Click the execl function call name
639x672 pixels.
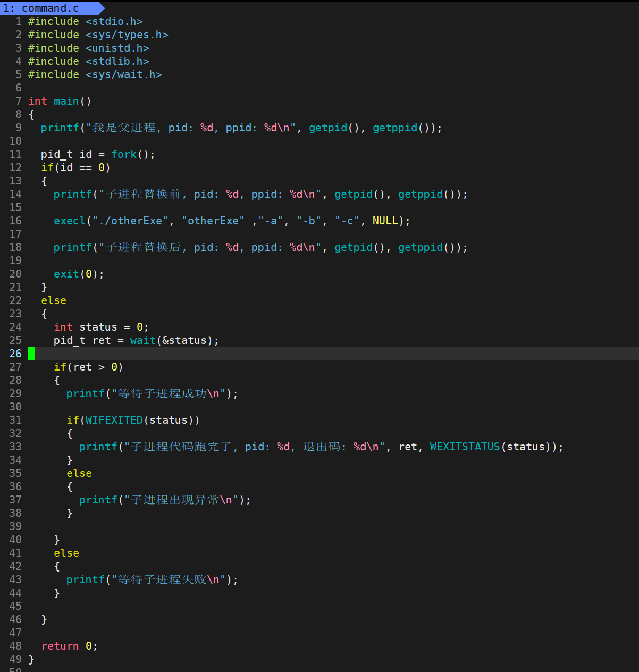click(69, 221)
